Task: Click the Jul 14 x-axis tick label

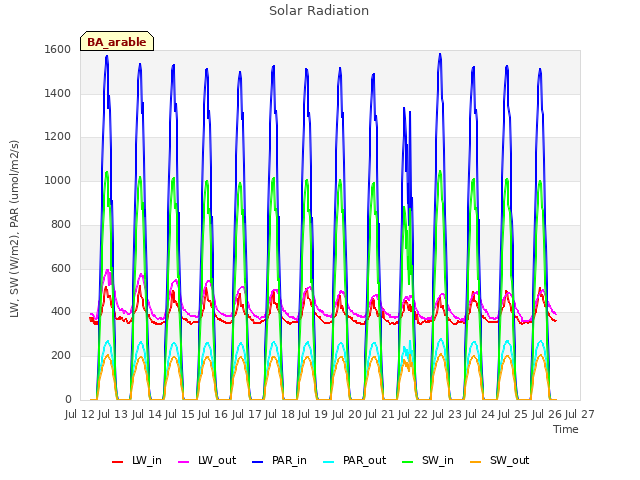Action: point(147,414)
